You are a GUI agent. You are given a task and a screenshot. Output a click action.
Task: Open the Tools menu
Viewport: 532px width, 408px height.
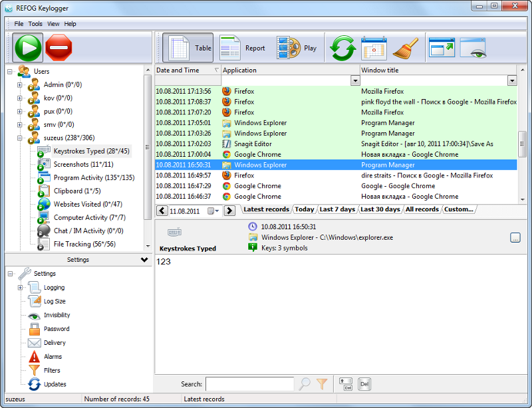35,24
